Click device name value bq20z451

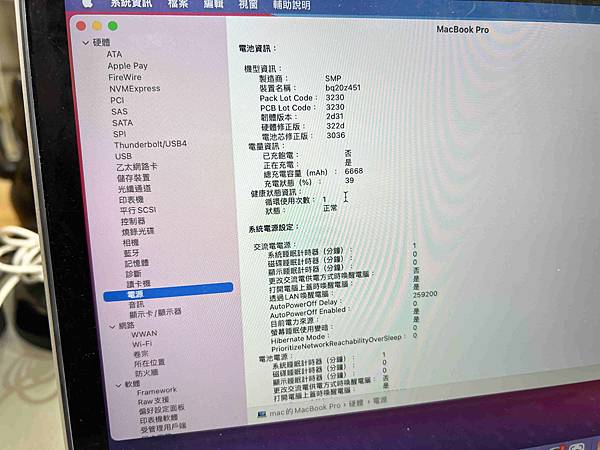pos(343,88)
